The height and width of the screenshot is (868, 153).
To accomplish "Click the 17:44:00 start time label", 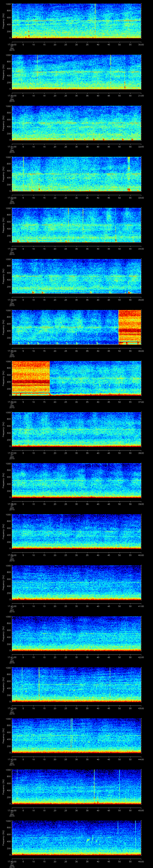I will coord(12,810).
